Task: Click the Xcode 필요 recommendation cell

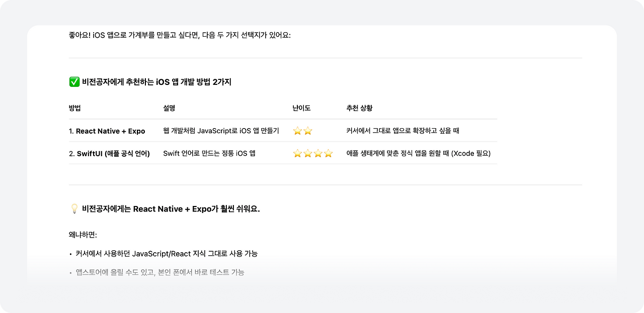Action: tap(418, 153)
